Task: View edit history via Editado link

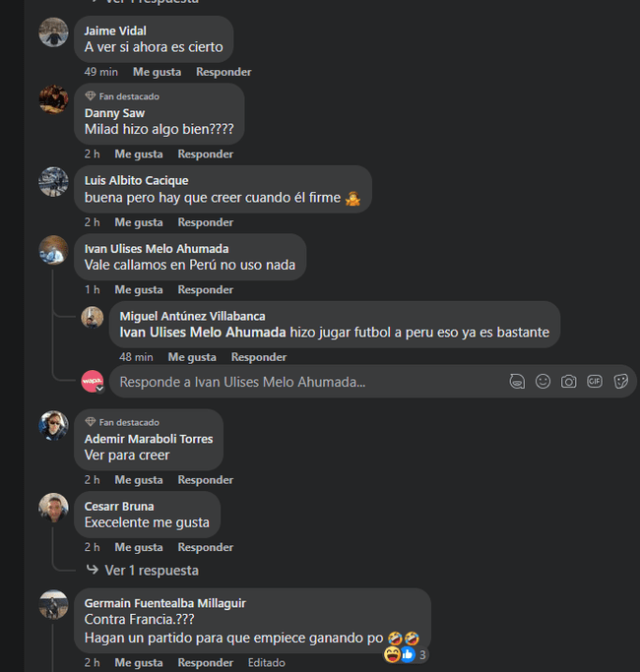Action: coord(267,663)
